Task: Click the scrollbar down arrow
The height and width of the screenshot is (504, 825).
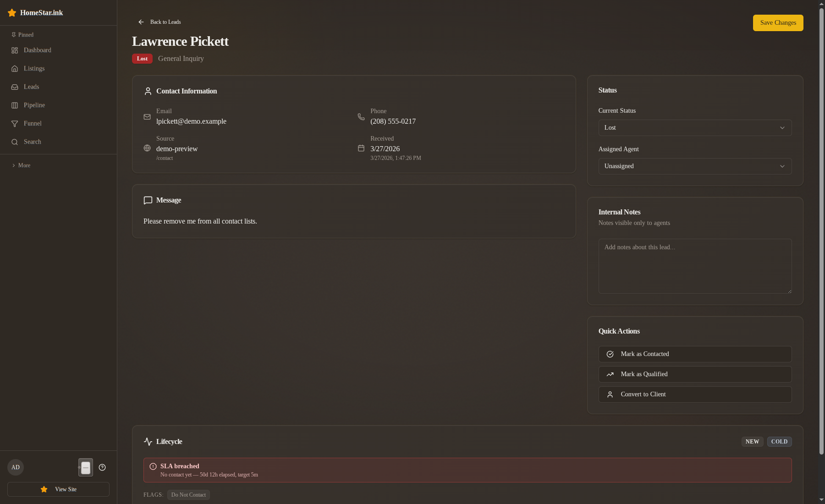Action: pyautogui.click(x=821, y=500)
